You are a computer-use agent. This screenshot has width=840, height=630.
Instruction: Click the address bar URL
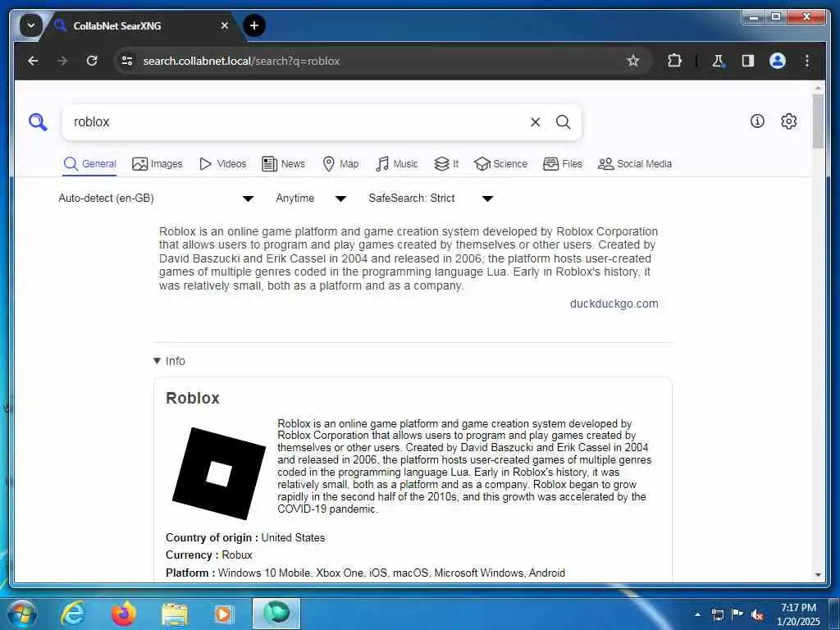[x=241, y=61]
